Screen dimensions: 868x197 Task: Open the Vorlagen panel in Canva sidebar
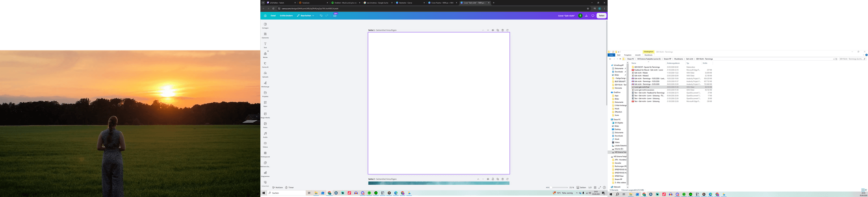tap(265, 25)
